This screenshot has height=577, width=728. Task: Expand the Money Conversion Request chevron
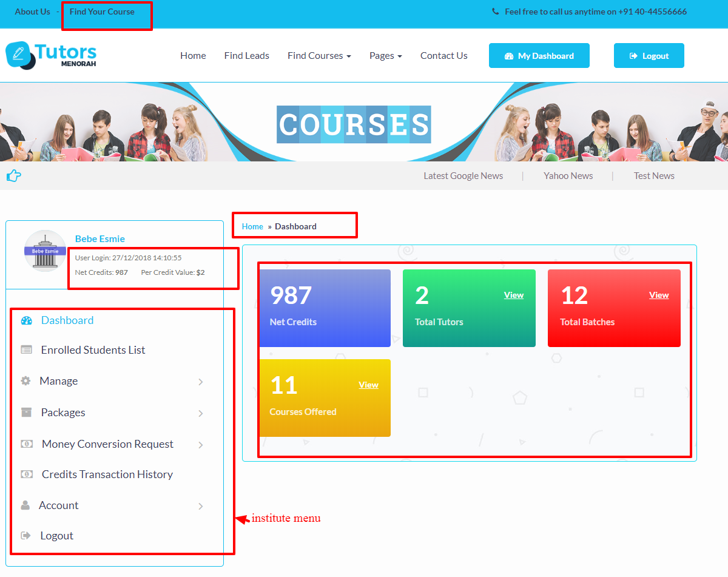tap(201, 445)
